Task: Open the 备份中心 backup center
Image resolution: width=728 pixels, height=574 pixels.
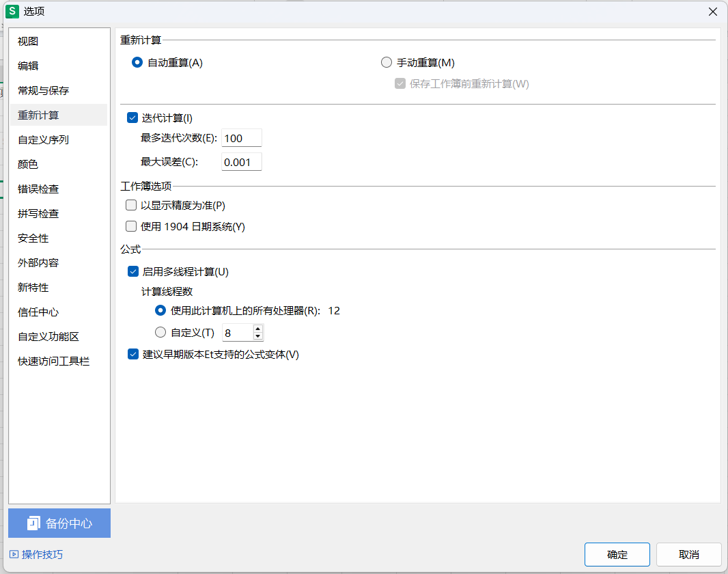Action: 59,523
